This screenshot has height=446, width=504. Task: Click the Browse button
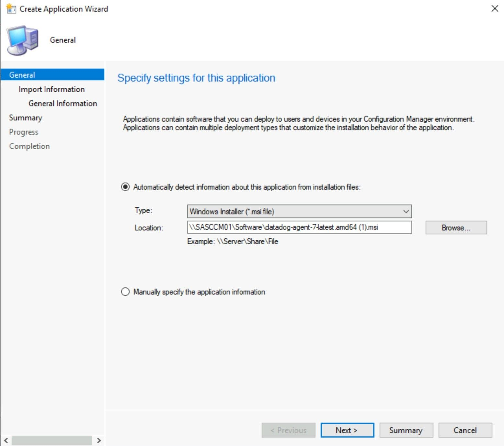[456, 228]
